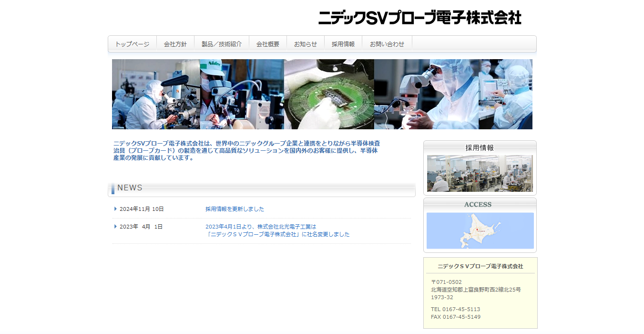Viewport: 644px width, 334px height.
Task: Open the お知らせ navigation tab
Action: pos(305,44)
